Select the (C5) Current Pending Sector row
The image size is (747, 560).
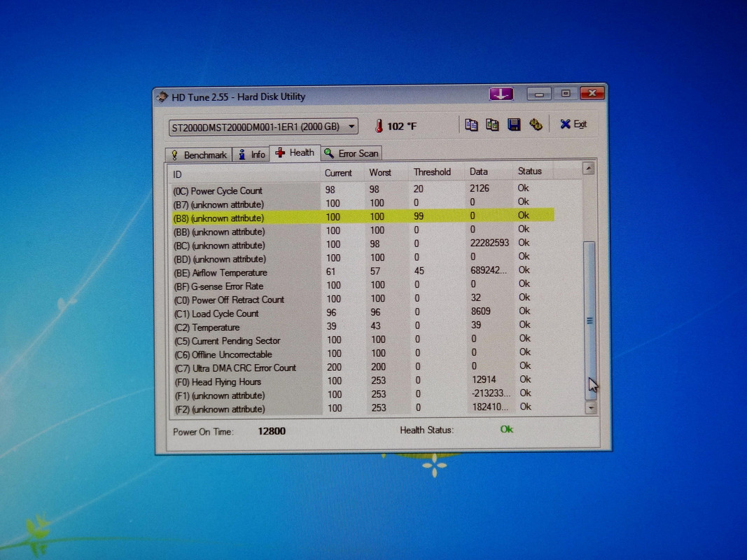pos(363,340)
